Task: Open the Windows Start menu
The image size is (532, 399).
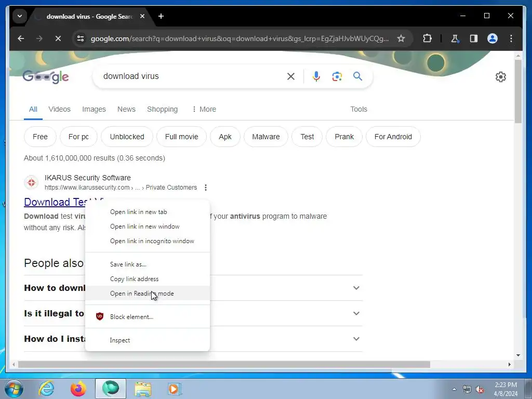Action: tap(14, 389)
